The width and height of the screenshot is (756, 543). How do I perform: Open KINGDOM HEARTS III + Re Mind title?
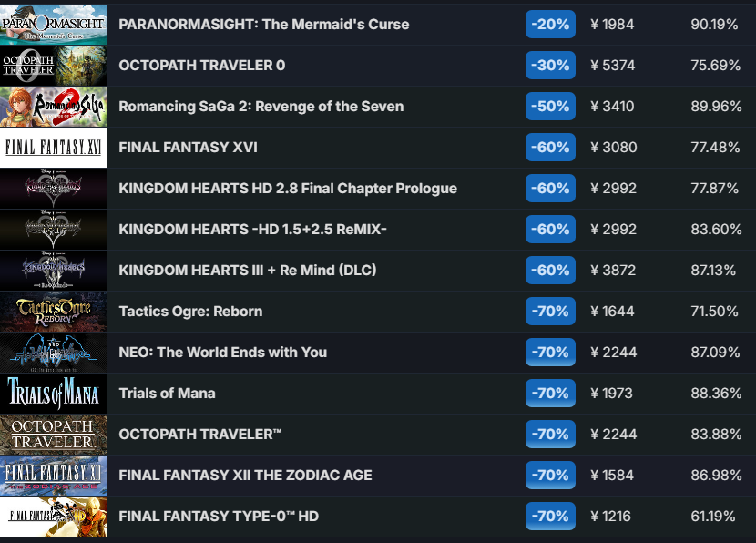coord(248,271)
